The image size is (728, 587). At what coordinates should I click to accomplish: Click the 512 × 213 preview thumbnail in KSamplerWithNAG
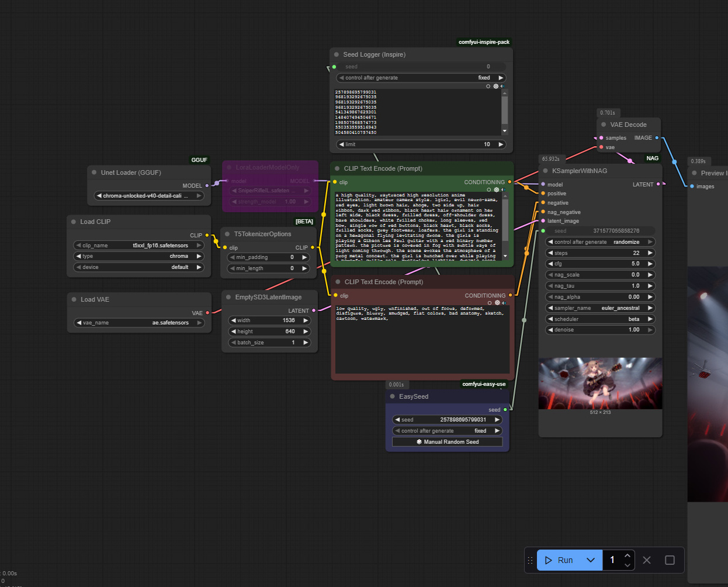click(600, 383)
